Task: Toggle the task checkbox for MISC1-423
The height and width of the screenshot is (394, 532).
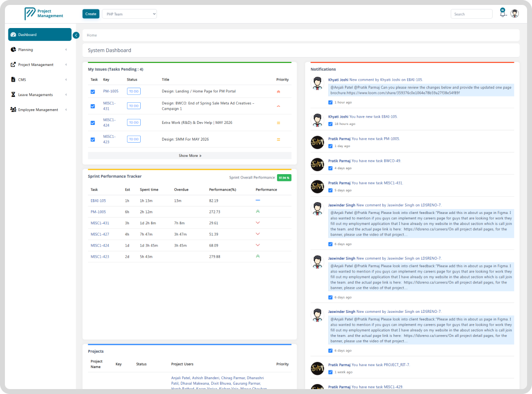Action: [93, 139]
